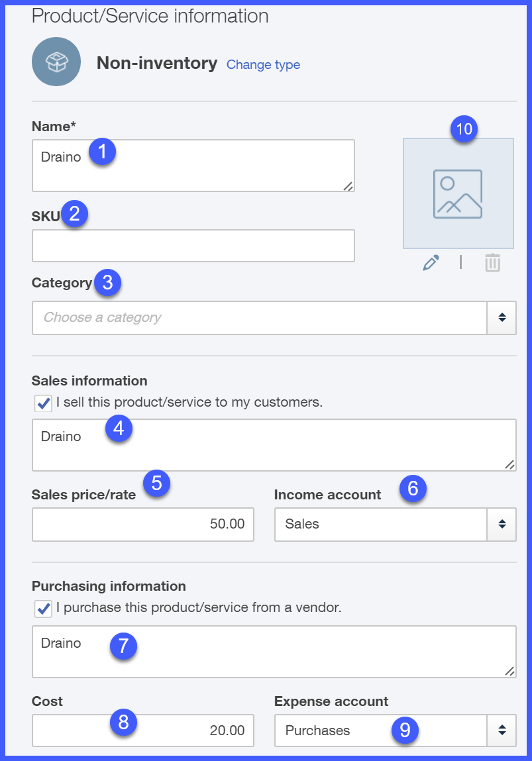Click the annotation marker number 5

157,483
